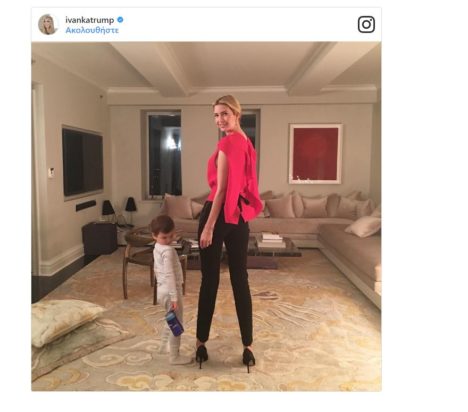
Task: Click the ivankatrump username link
Action: (90, 20)
